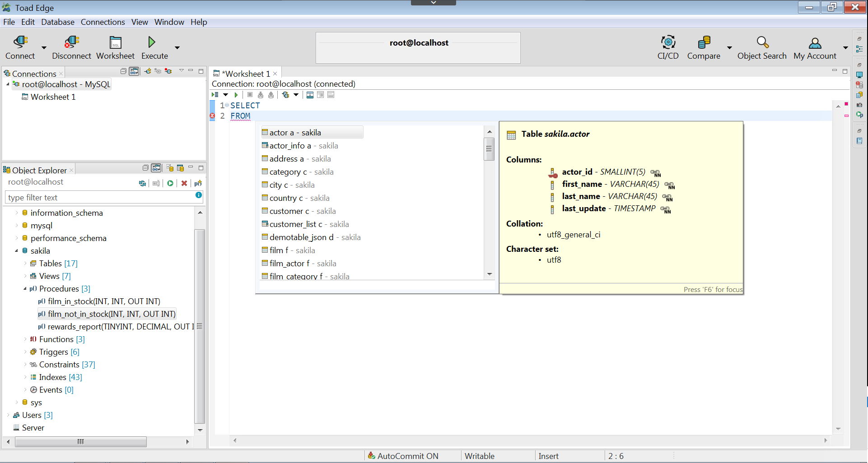868x463 pixels.
Task: Click the select database objects icon in Object Explorer
Action: pyautogui.click(x=170, y=168)
